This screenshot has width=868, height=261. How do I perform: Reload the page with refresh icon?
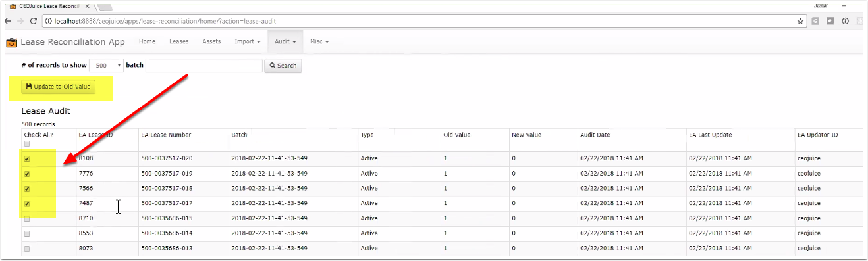point(34,21)
